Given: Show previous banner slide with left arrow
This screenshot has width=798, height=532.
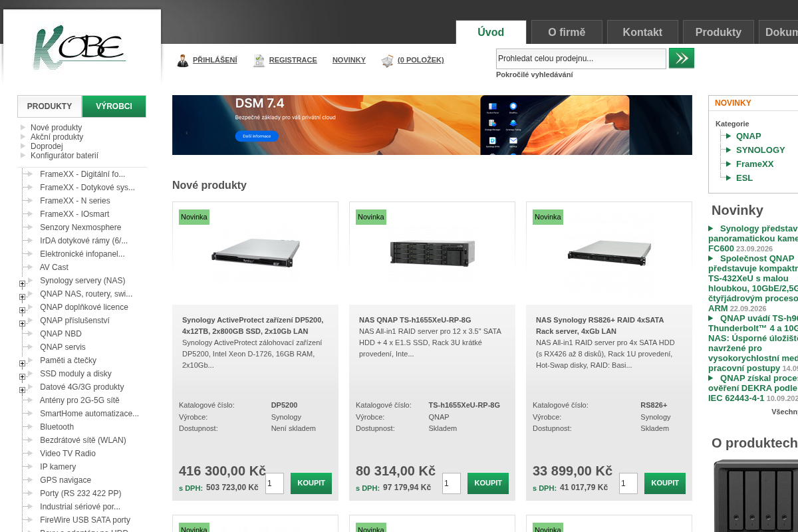Looking at the screenshot, I should coord(187,133).
